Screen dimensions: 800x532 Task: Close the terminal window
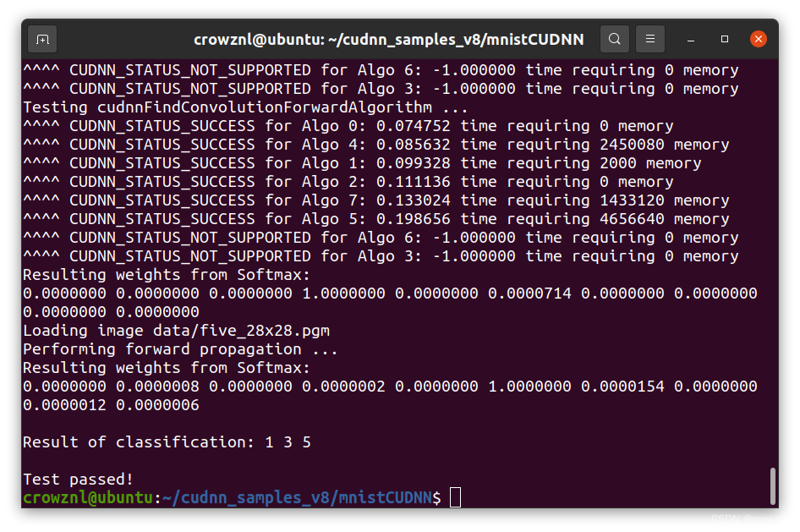click(x=758, y=38)
